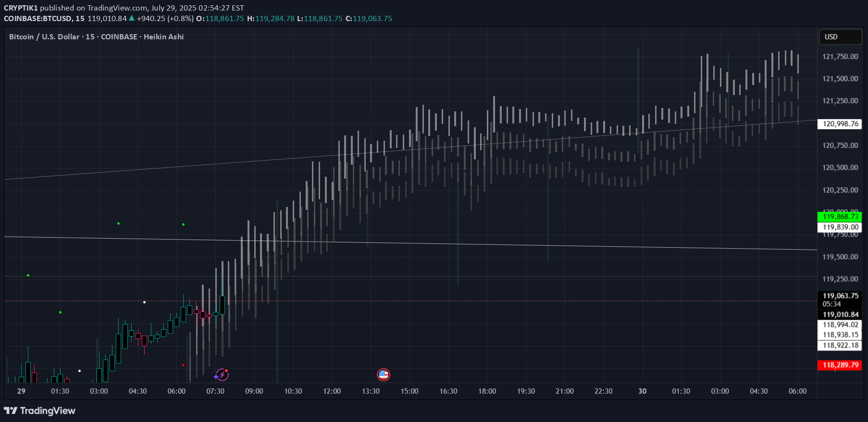Click the 05:34 candle countdown timer
Image resolution: width=868 pixels, height=422 pixels.
pyautogui.click(x=831, y=304)
